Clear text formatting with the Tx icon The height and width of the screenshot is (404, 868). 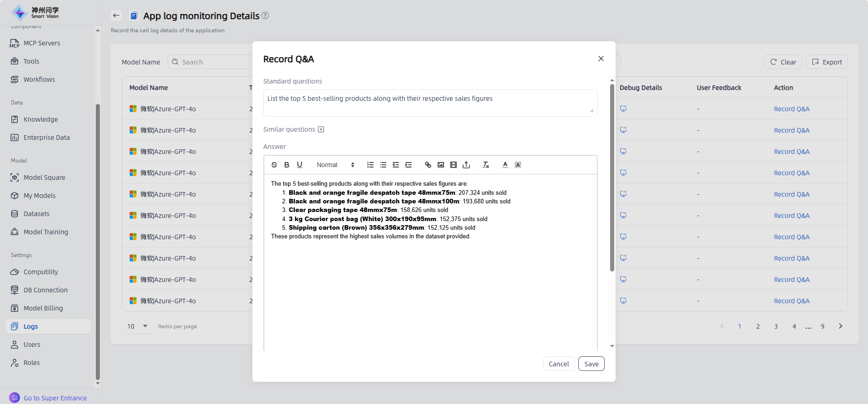486,165
